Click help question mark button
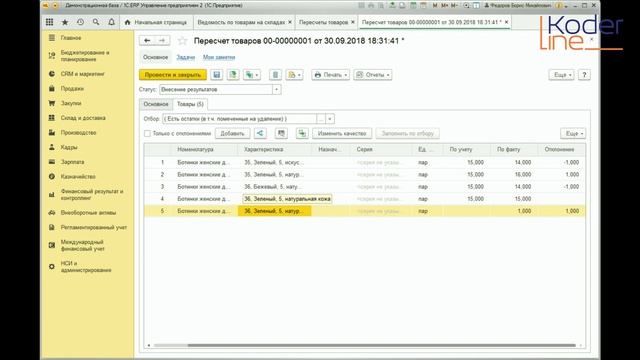 [x=584, y=75]
